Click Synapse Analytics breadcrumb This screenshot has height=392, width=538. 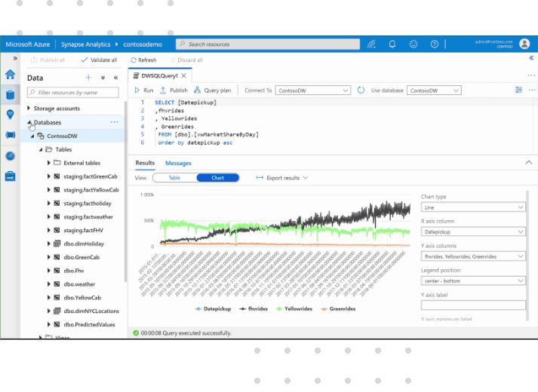[86, 44]
